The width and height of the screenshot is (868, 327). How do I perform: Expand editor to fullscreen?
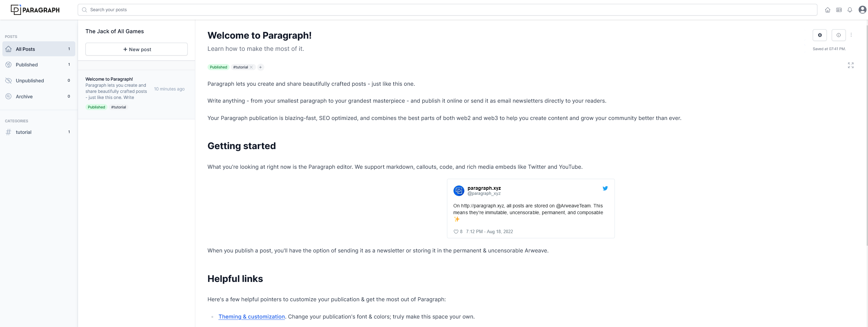[851, 65]
